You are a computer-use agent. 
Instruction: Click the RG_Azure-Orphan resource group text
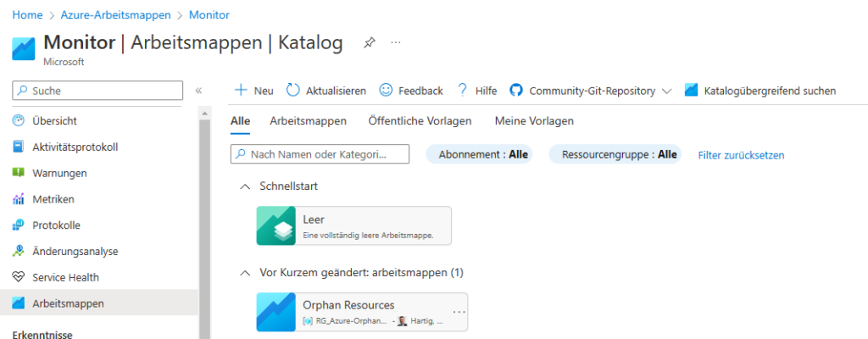(x=351, y=320)
